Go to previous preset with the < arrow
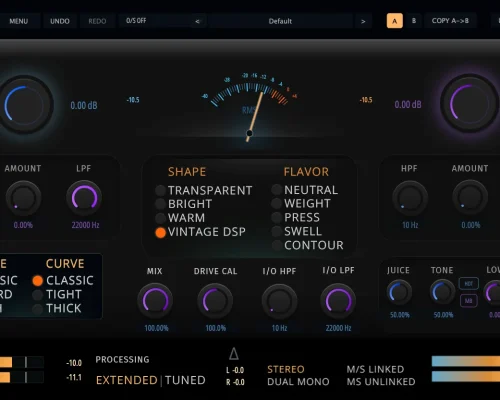Viewport: 500px width, 400px height. click(197, 21)
